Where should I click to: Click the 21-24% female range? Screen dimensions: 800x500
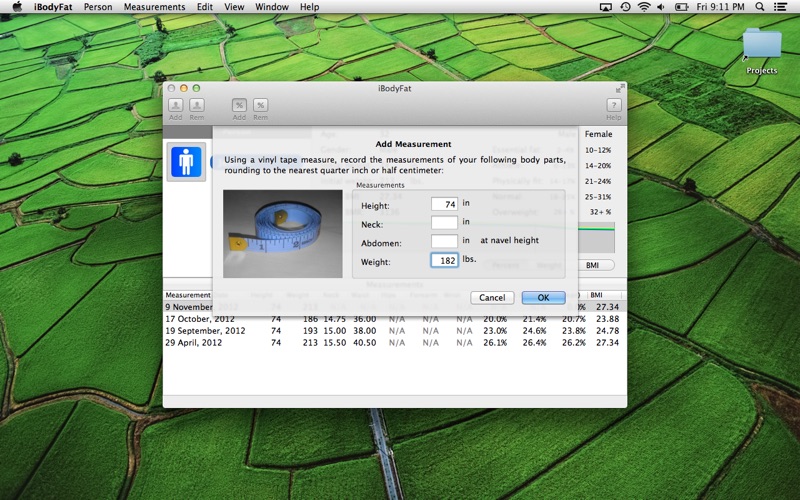click(x=598, y=181)
